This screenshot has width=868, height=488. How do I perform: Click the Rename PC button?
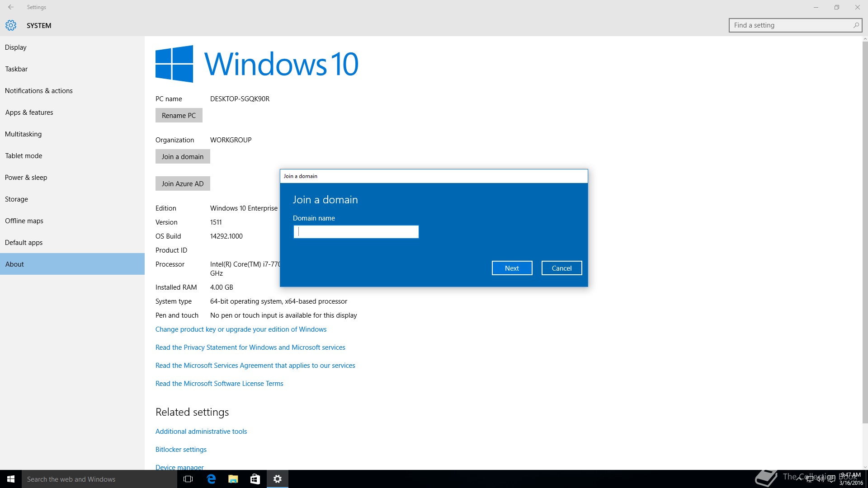point(179,115)
